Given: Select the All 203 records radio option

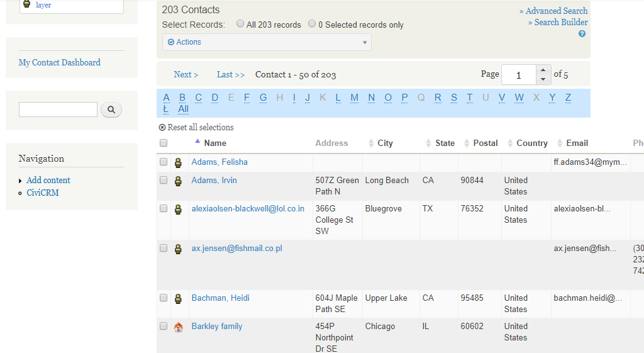Looking at the screenshot, I should pyautogui.click(x=240, y=24).
